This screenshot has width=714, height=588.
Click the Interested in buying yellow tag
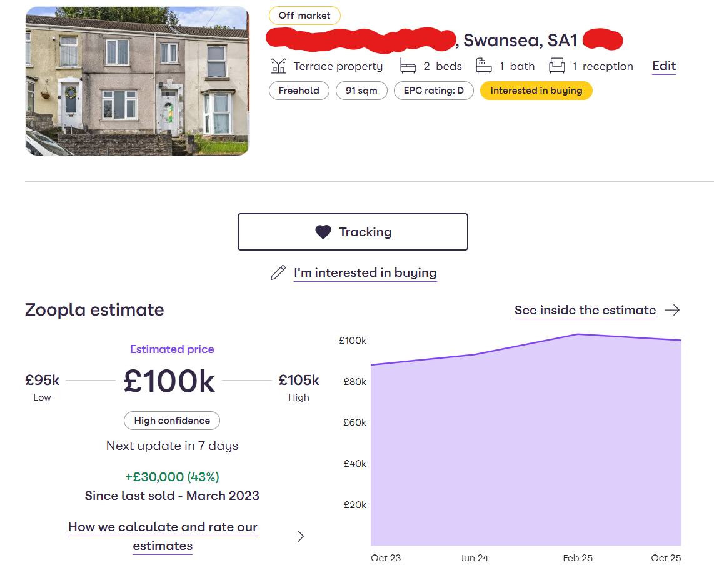tap(536, 91)
